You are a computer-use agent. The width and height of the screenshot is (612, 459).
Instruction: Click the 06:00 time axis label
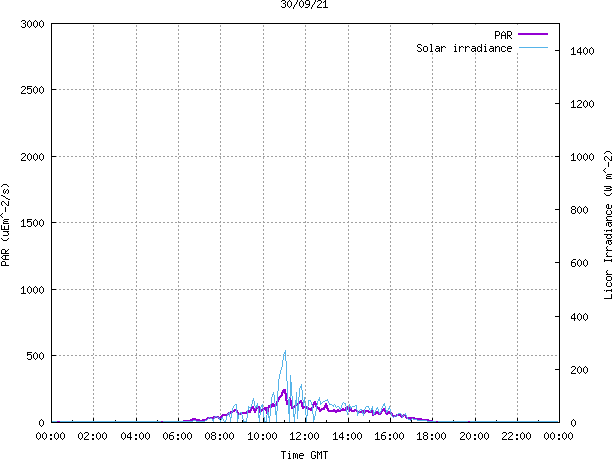(x=177, y=436)
